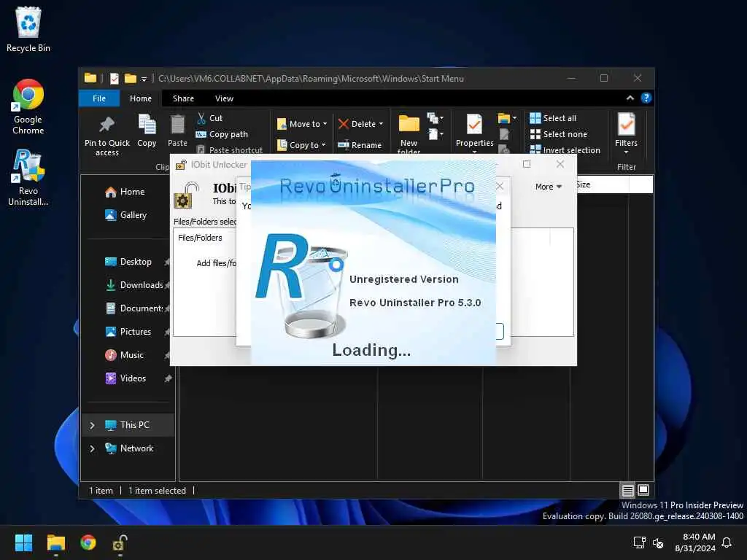The width and height of the screenshot is (747, 560).
Task: Open the Windows Start button
Action: point(23,542)
